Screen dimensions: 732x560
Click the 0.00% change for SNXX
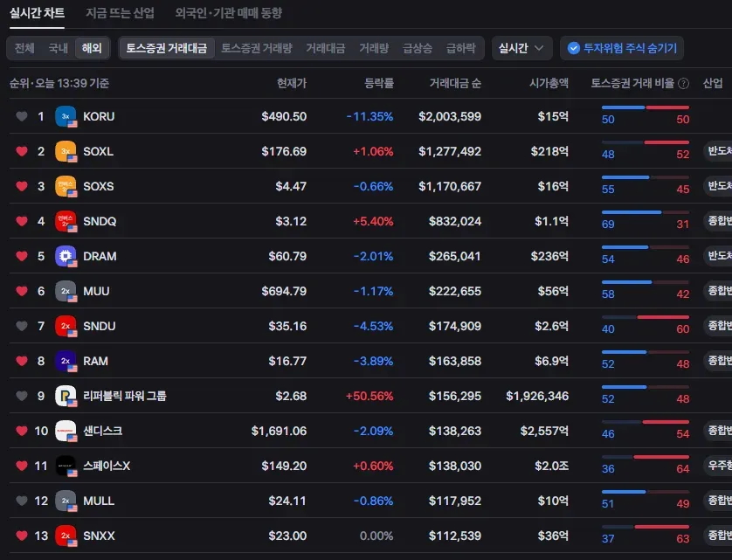pos(376,536)
